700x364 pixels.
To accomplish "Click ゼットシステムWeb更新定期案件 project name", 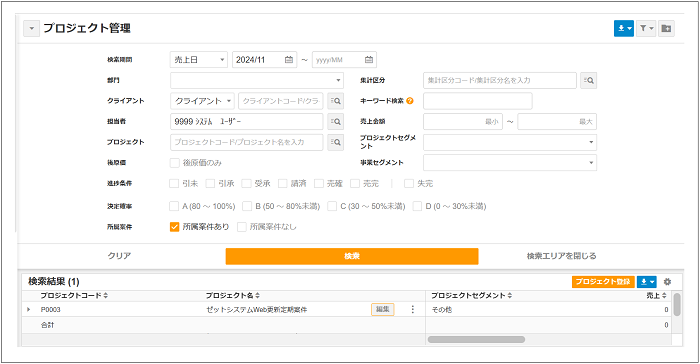I will pos(257,310).
